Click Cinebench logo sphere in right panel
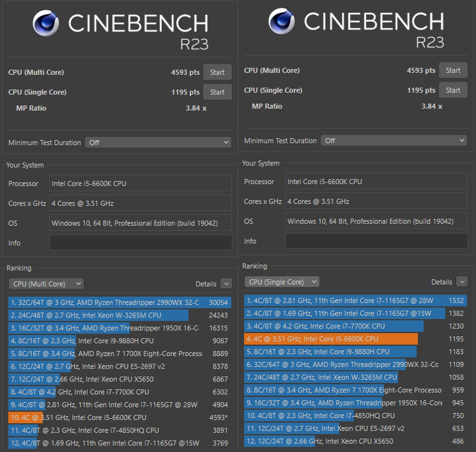The image size is (476, 452). [282, 21]
